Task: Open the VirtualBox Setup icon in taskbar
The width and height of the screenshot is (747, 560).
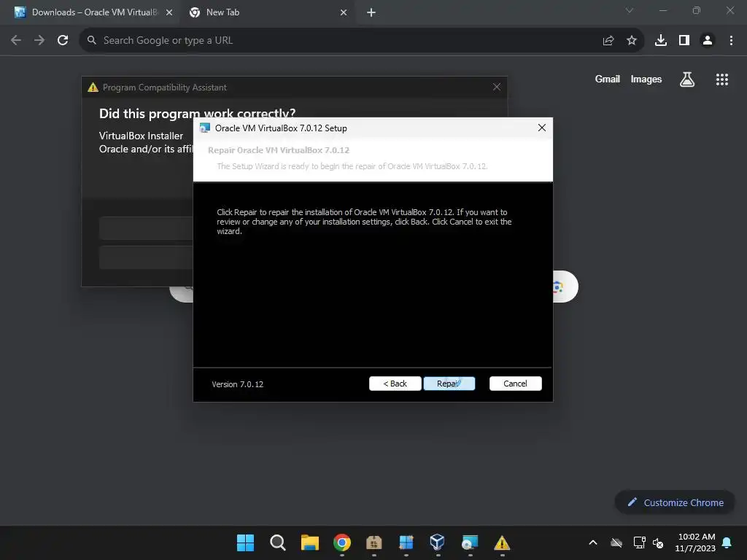Action: click(x=470, y=542)
